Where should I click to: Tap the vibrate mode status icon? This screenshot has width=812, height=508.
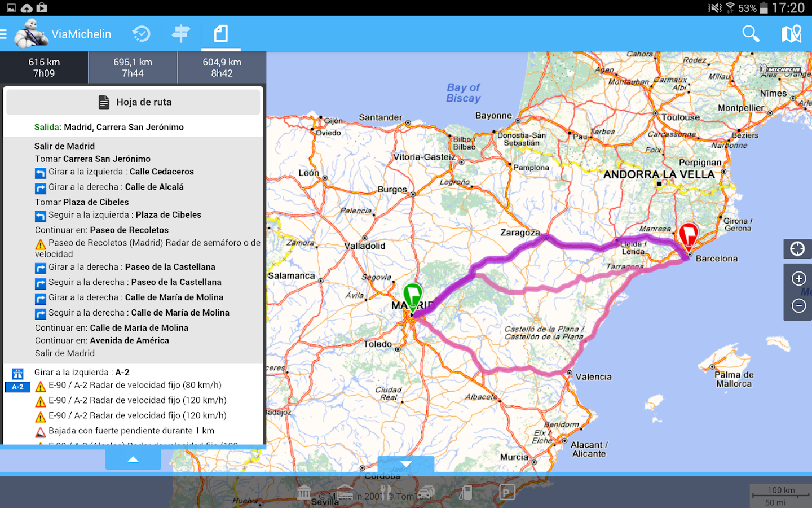pyautogui.click(x=715, y=8)
